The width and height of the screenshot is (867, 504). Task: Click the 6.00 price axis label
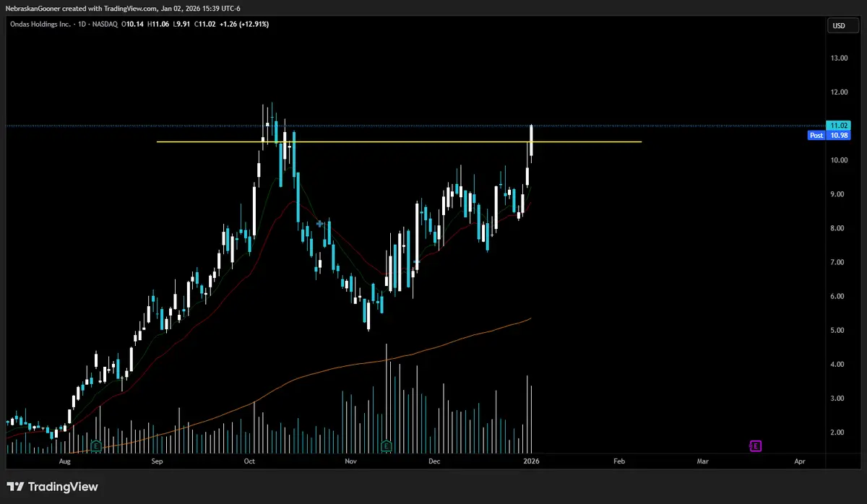(x=838, y=296)
